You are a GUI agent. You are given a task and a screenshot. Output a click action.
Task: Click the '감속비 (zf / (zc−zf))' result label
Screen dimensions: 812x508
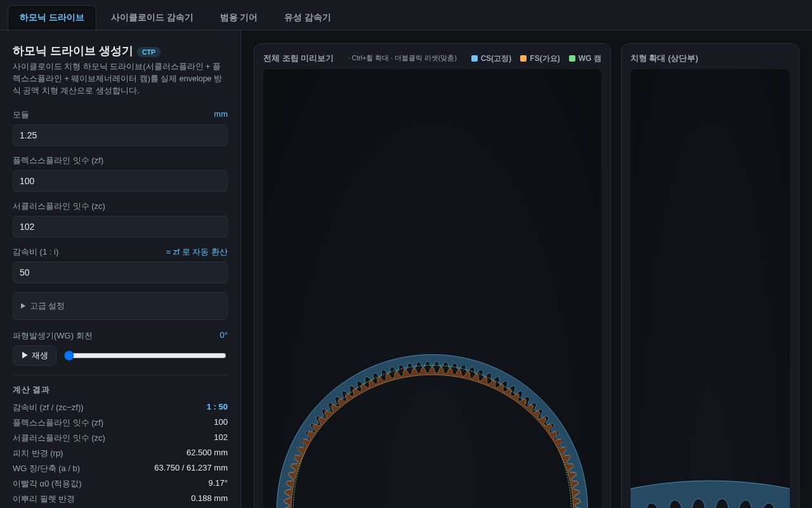[48, 408]
